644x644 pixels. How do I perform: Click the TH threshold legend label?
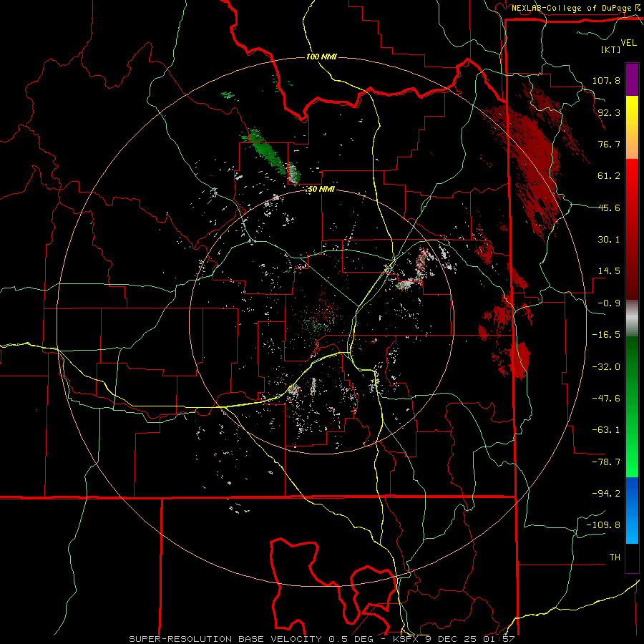coord(615,557)
